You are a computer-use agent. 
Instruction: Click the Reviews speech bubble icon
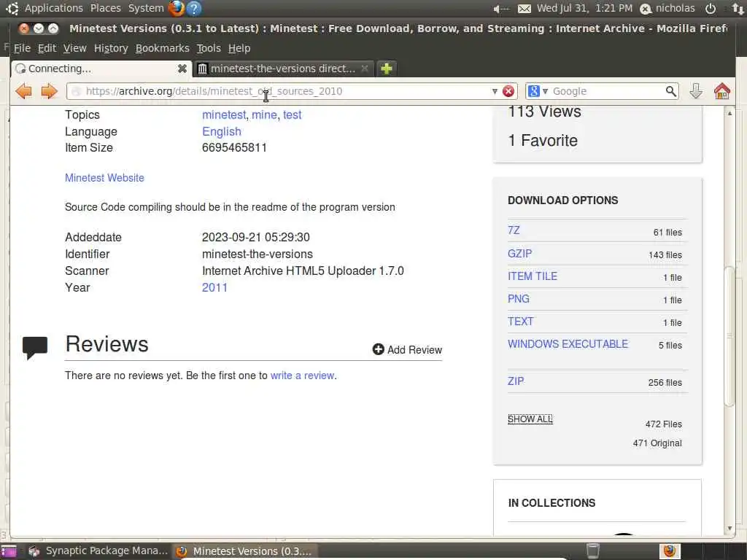tap(35, 348)
